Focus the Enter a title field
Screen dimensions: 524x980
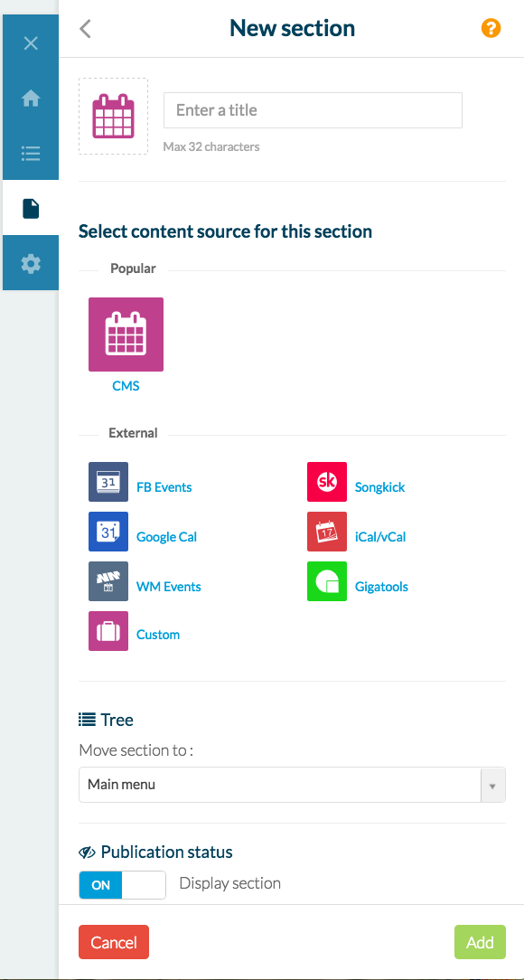pyautogui.click(x=313, y=110)
